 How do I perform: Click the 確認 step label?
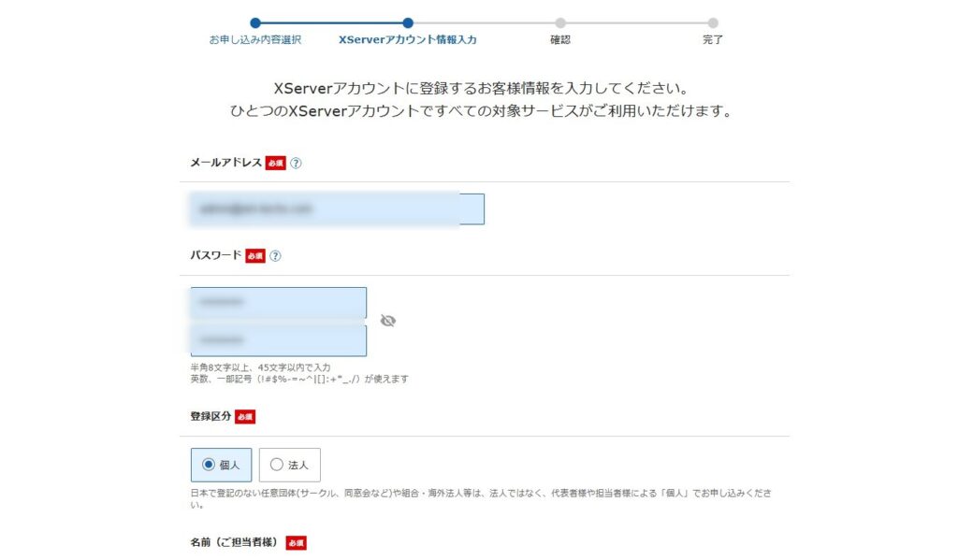560,40
